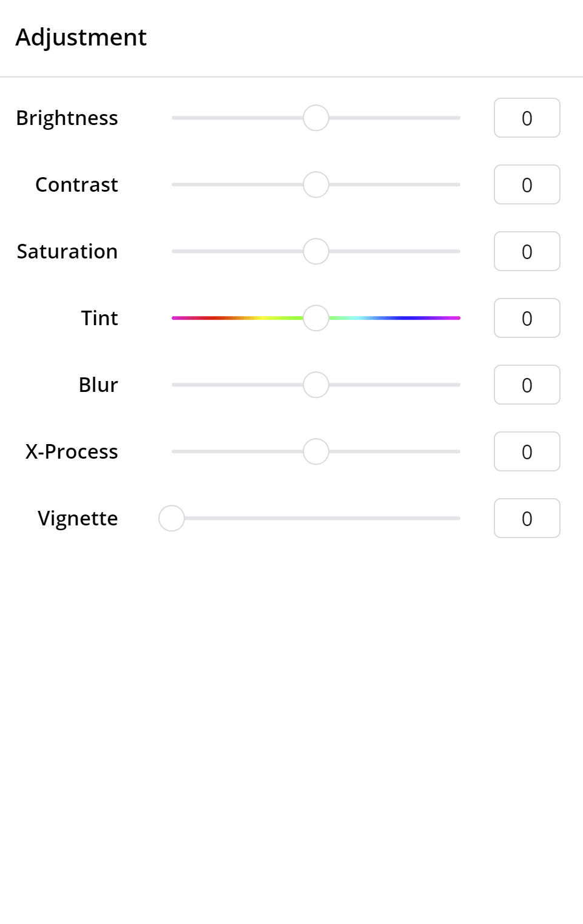Image resolution: width=583 pixels, height=924 pixels.
Task: Click the X-Process slider handle
Action: pyautogui.click(x=316, y=451)
